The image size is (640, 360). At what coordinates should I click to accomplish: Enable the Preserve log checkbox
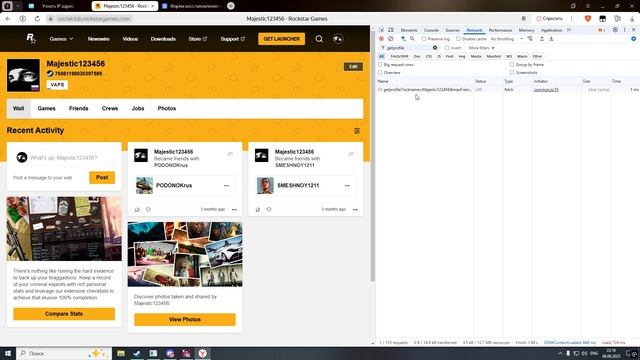(424, 39)
